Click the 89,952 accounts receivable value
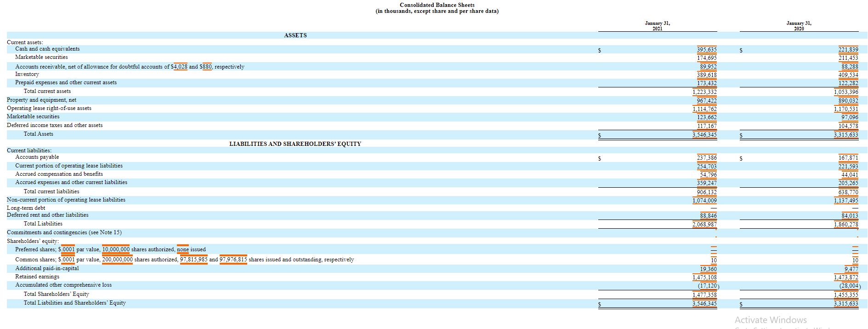 [x=708, y=67]
